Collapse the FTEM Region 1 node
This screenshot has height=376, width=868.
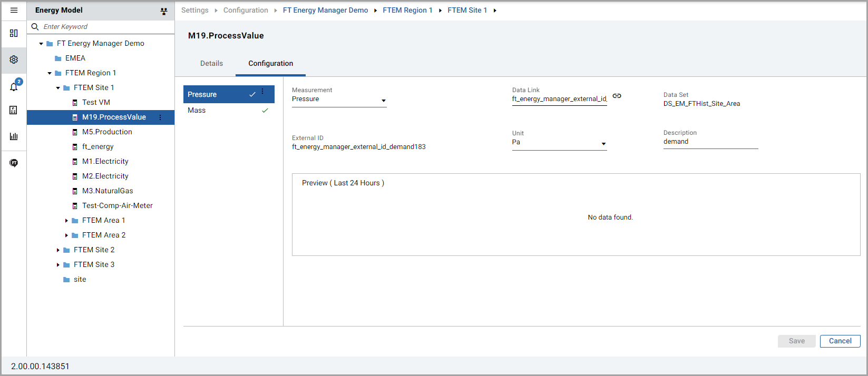(x=50, y=73)
